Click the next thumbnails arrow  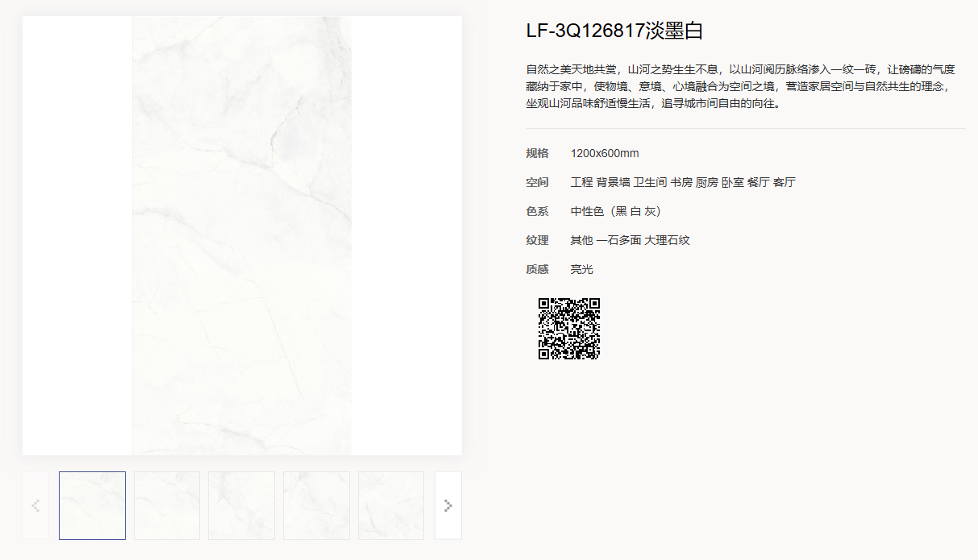pos(448,505)
